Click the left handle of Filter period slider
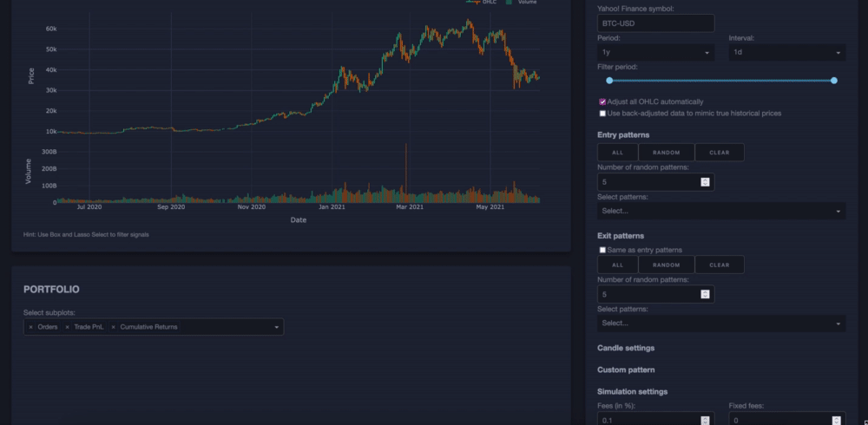 click(609, 81)
